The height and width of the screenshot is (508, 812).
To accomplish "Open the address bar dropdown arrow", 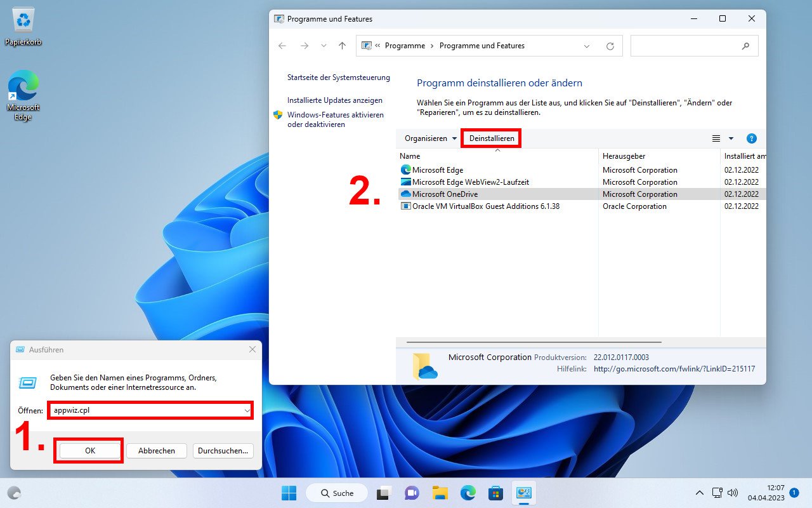I will point(587,46).
